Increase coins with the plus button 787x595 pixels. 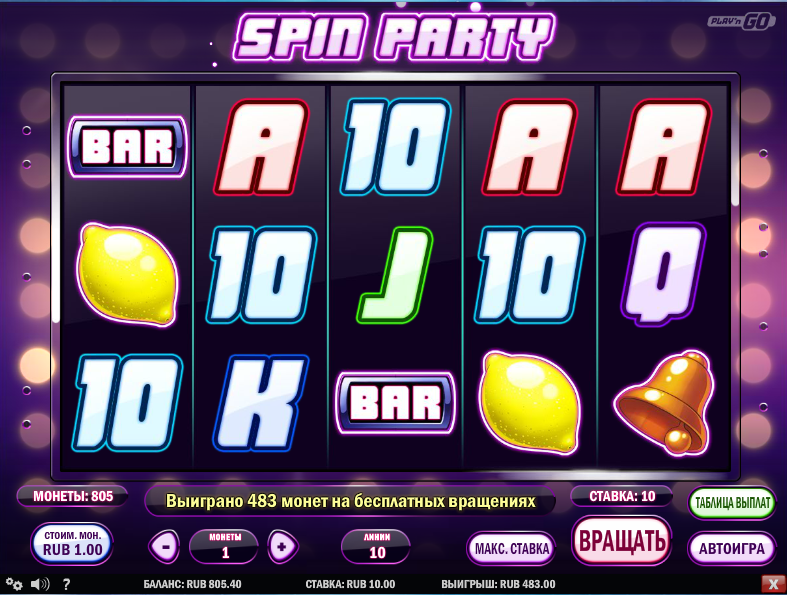click(x=283, y=546)
